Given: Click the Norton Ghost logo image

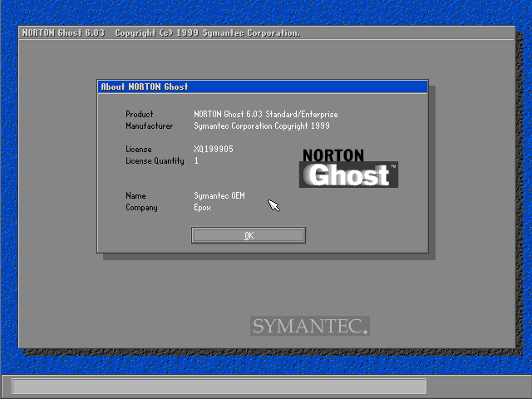Looking at the screenshot, I should pyautogui.click(x=348, y=168).
